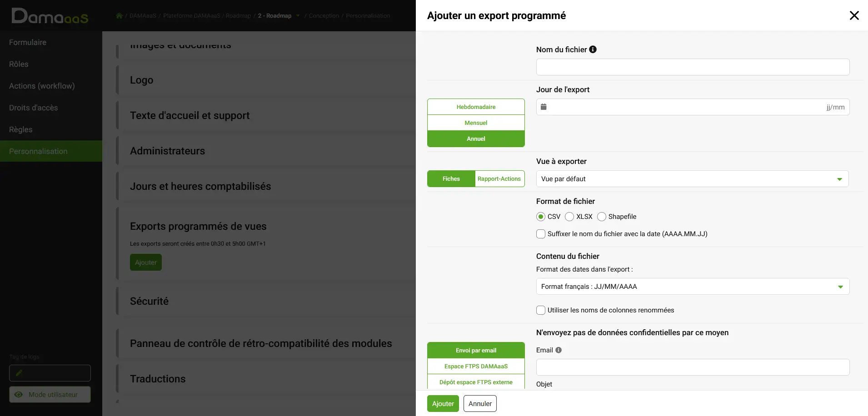Viewport: 868px width, 416px height.
Task: Select the Shapefile format option
Action: point(602,217)
